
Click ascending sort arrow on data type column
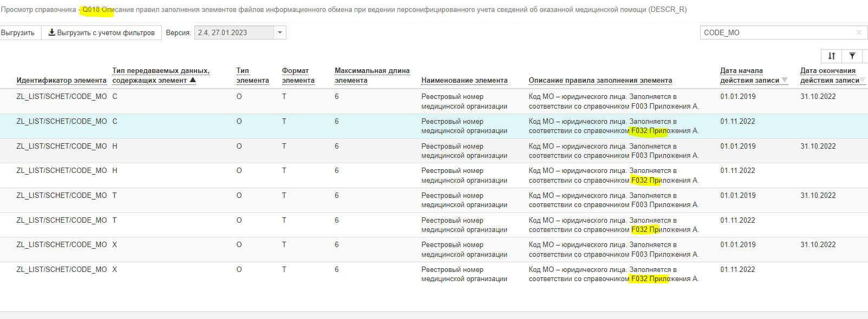coord(193,81)
